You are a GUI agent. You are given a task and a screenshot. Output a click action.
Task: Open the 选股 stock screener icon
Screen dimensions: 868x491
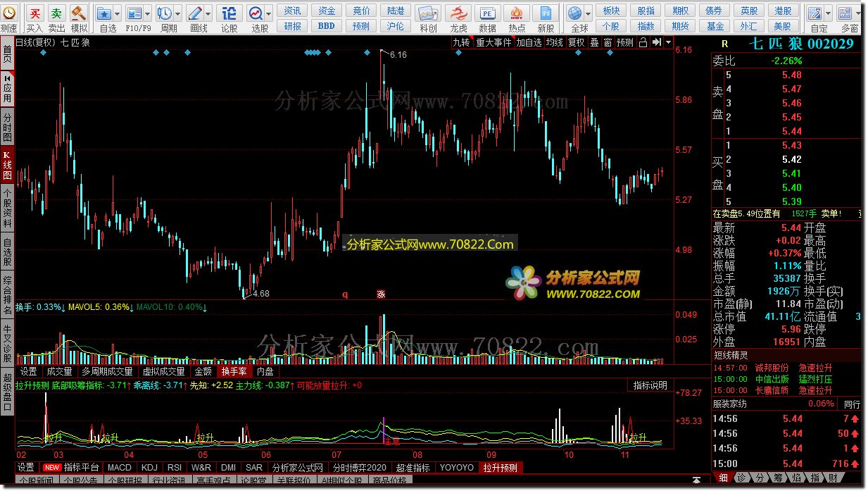pos(255,13)
